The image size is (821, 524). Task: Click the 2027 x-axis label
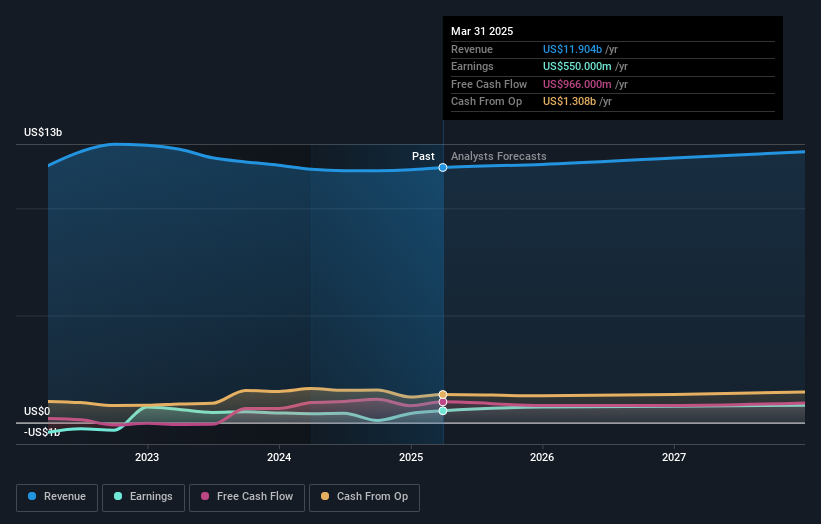[674, 458]
